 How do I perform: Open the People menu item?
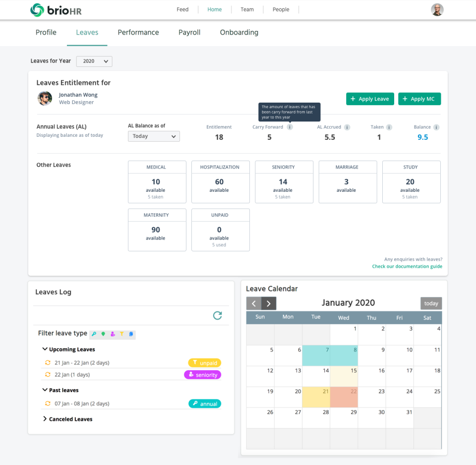281,9
